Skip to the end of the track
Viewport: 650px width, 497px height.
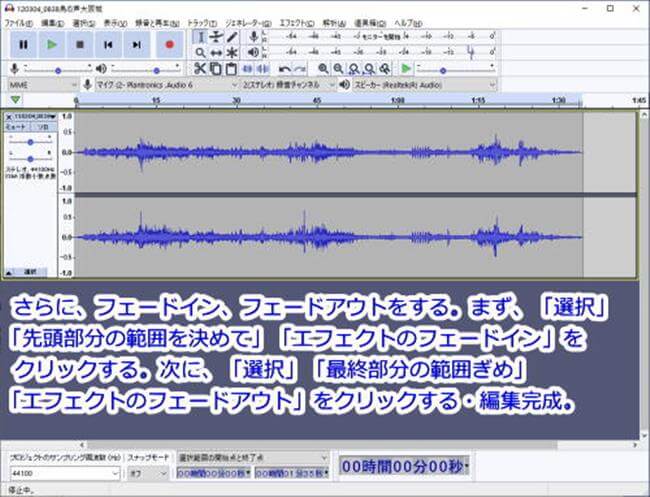136,44
